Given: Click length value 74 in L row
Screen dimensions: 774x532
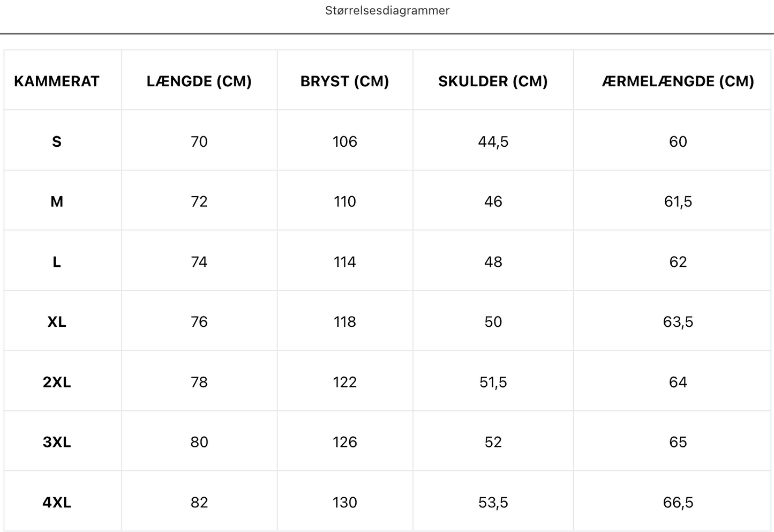Looking at the screenshot, I should click(199, 262).
